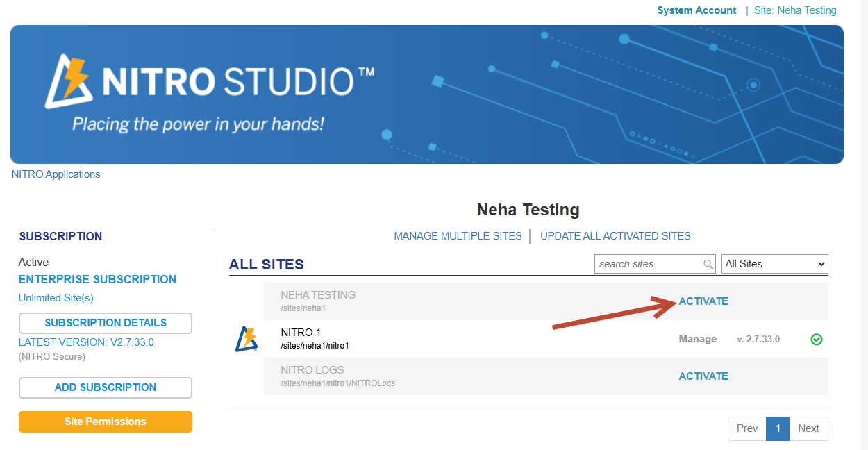
Task: Click the NITRO 1 site lightning icon
Action: pos(246,339)
